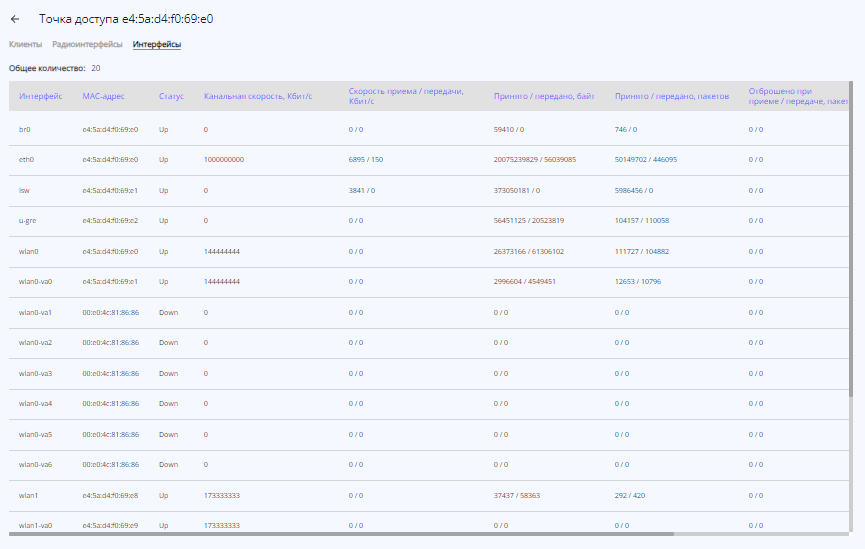The width and height of the screenshot is (865, 549).
Task: Select the Интерфейсы tab
Action: pyautogui.click(x=156, y=44)
